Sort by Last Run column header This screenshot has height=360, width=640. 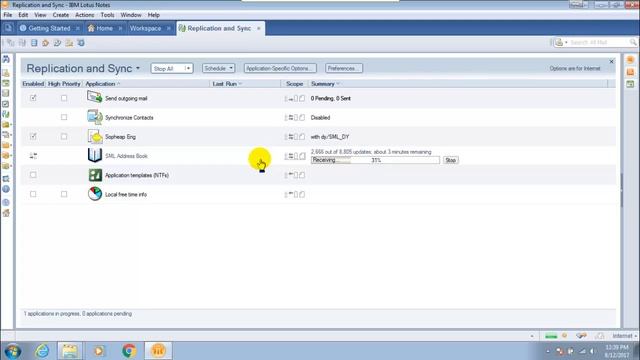tap(227, 84)
